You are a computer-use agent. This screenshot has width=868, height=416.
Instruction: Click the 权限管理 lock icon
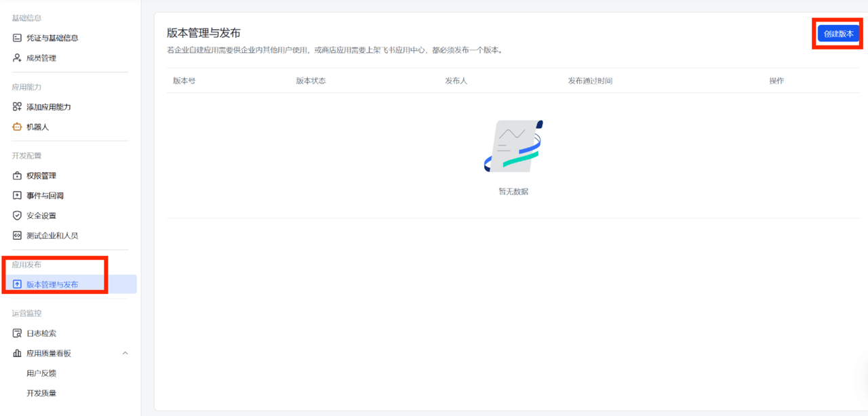[x=18, y=176]
